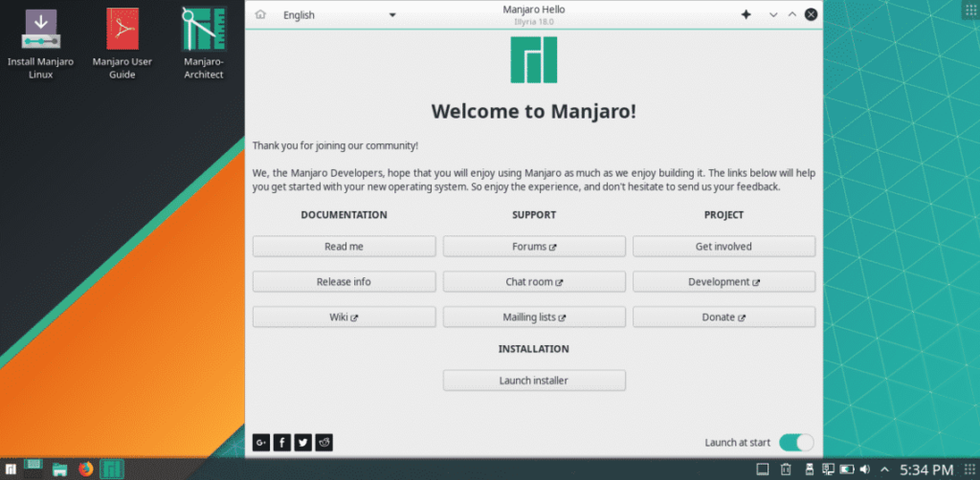Click the Get involved button
The image size is (980, 480).
[724, 247]
